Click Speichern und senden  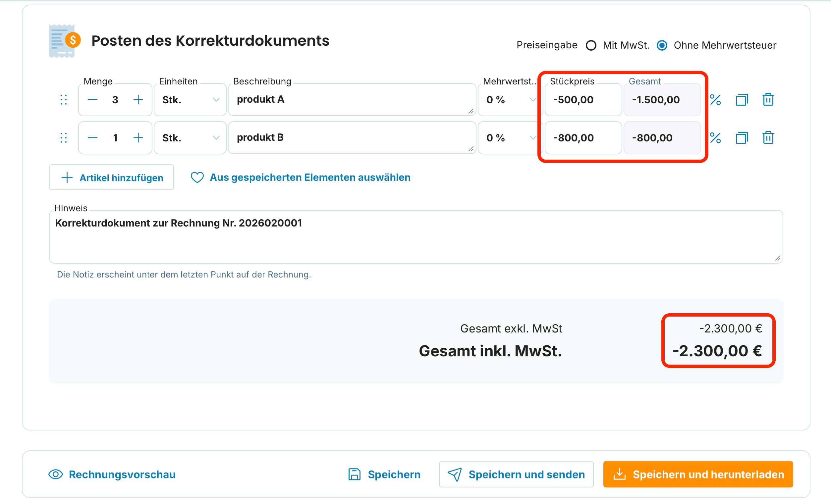click(x=516, y=474)
